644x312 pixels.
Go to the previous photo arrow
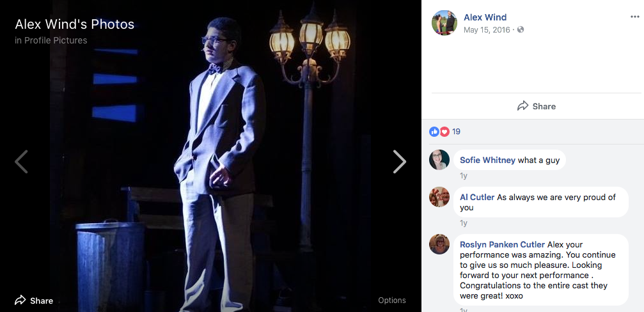tap(21, 162)
